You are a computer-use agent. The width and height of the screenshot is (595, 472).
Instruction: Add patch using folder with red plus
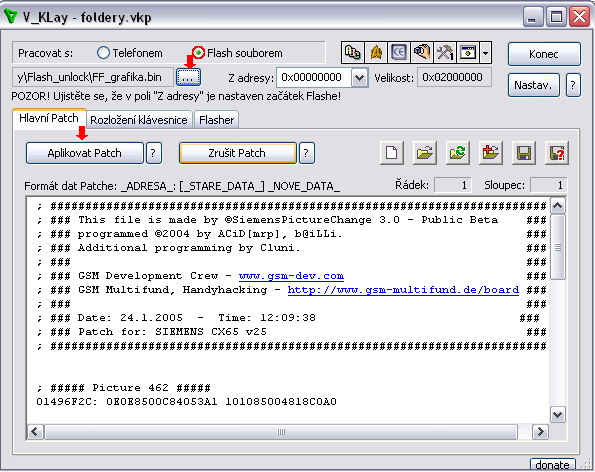pyautogui.click(x=491, y=153)
